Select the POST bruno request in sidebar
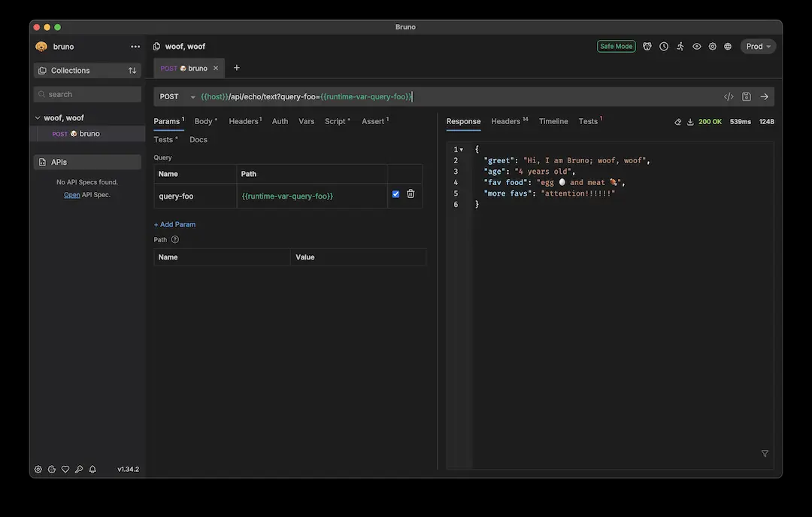Screen dimensions: 812x517 click(87, 134)
